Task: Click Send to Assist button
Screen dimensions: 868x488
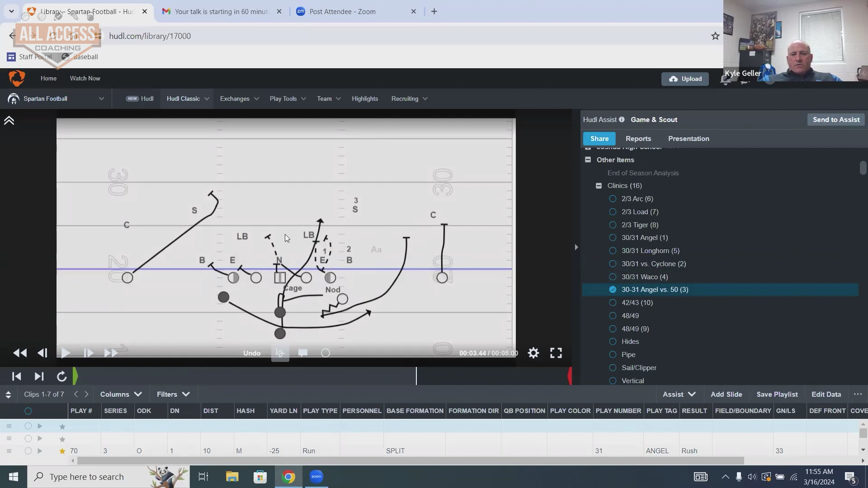Action: click(x=836, y=120)
